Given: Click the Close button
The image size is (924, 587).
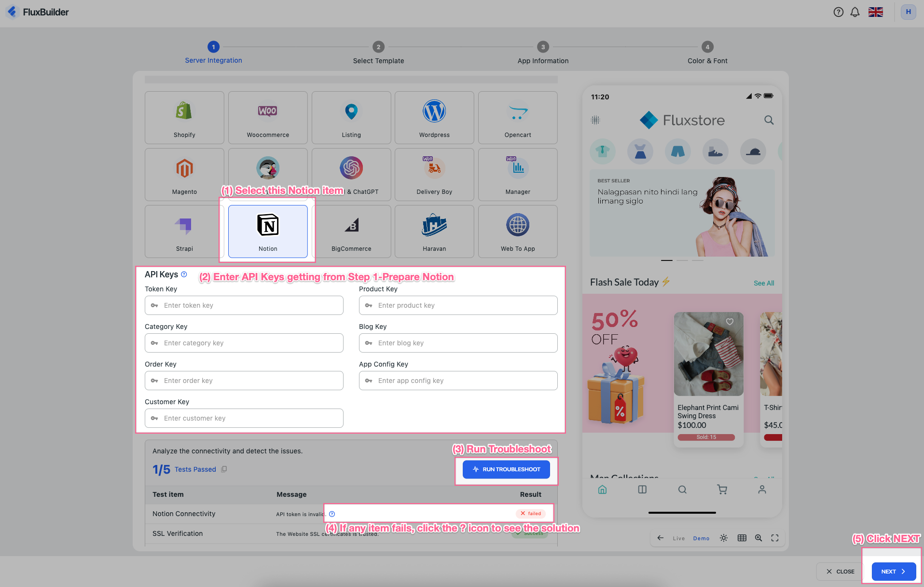Looking at the screenshot, I should pyautogui.click(x=840, y=572).
